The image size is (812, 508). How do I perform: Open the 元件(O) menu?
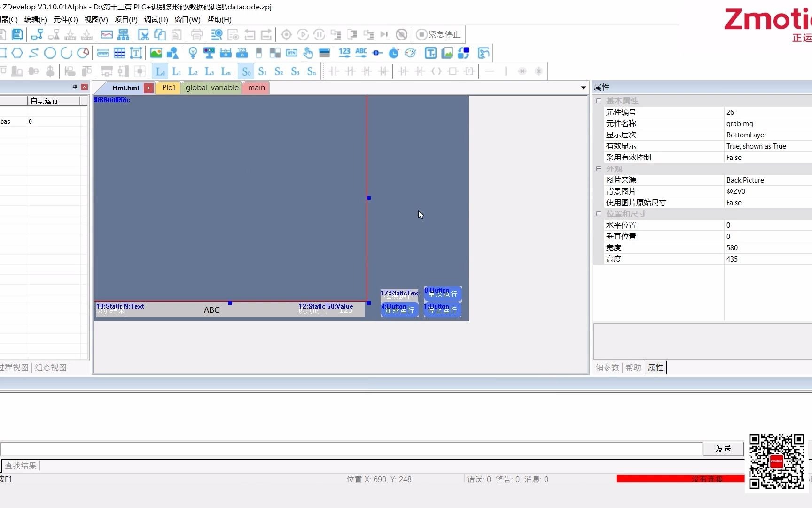tap(65, 19)
